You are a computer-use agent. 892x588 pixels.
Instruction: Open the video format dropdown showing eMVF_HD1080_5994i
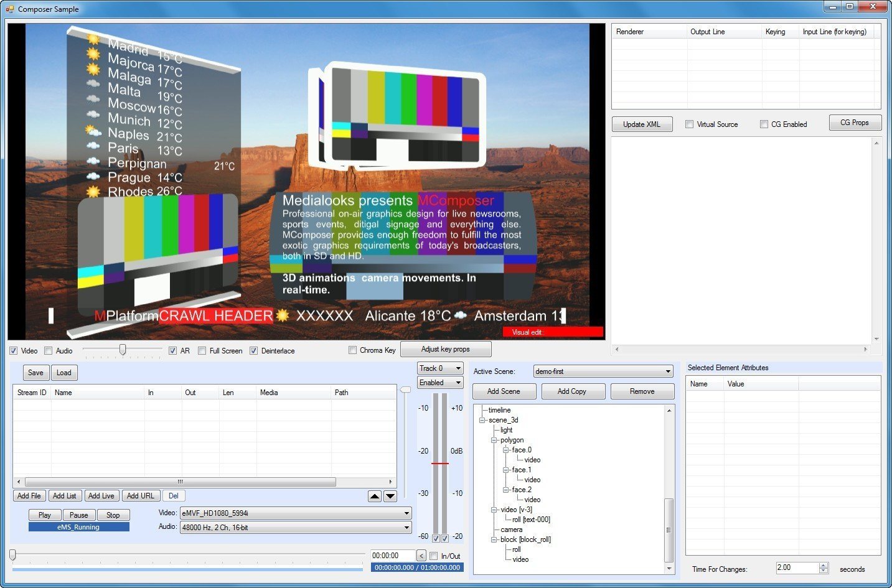point(406,513)
